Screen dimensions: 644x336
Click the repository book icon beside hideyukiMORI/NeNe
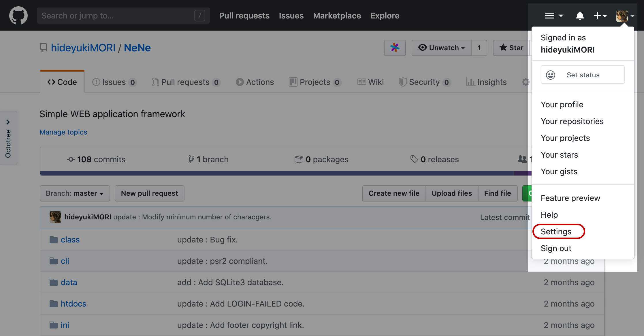[x=43, y=48]
